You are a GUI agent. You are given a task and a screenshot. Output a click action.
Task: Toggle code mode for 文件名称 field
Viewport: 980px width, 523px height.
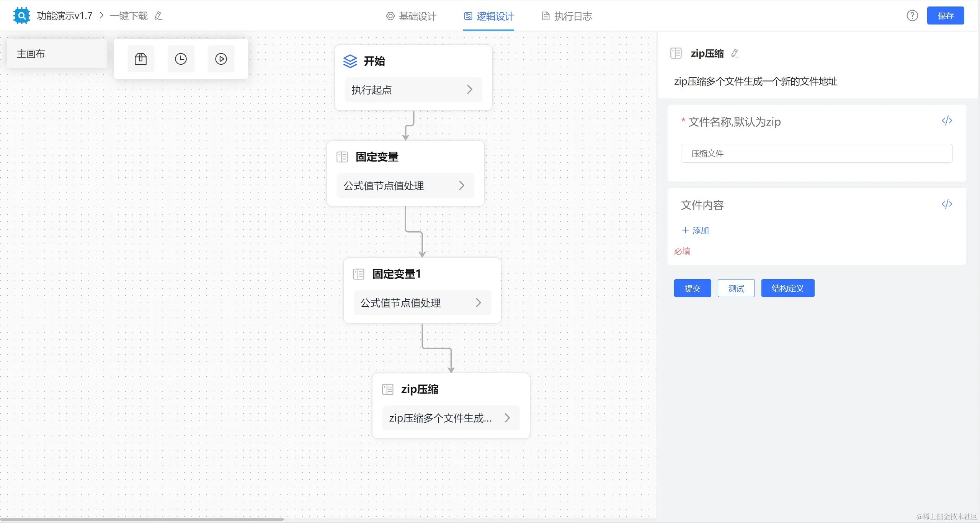pos(947,121)
